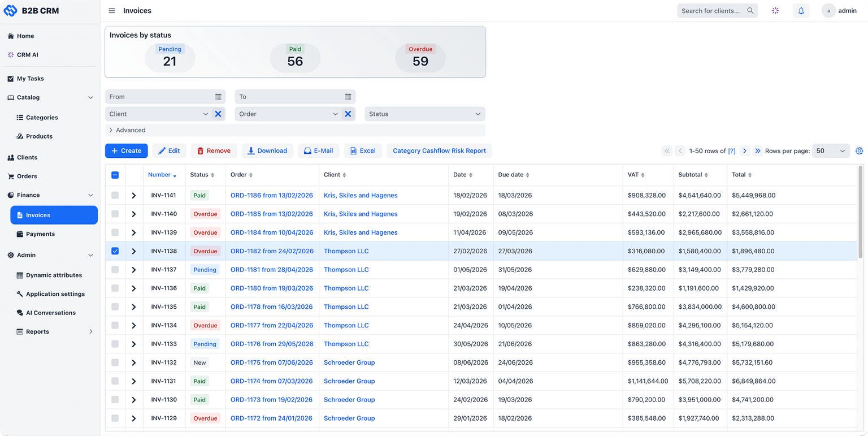868x436 pixels.
Task: Click the Create button
Action: 127,151
